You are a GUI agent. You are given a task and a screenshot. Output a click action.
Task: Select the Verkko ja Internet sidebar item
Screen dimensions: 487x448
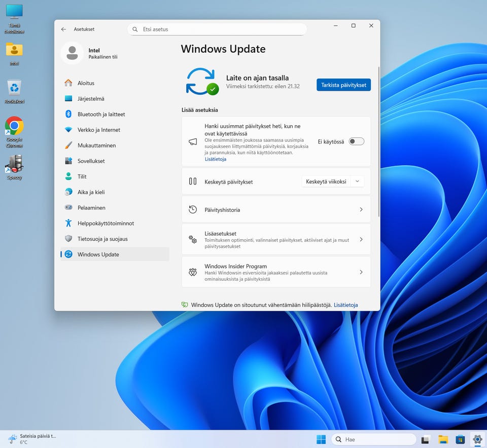pos(98,130)
